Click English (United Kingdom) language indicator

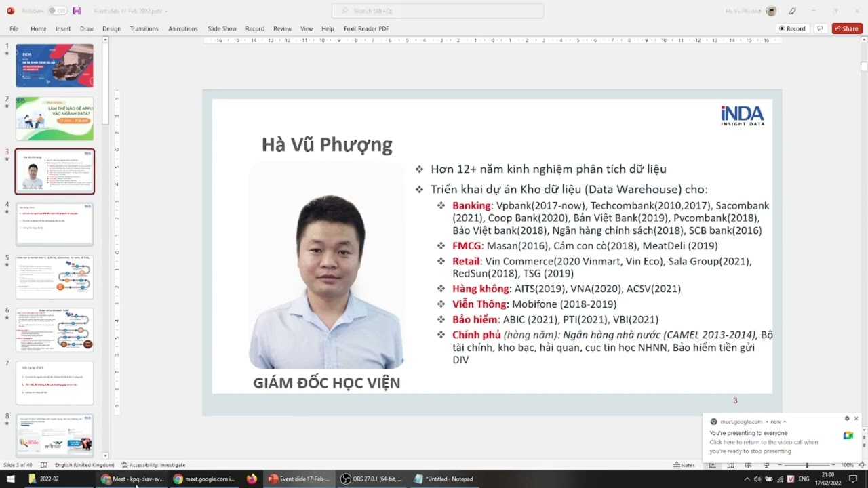click(85, 465)
